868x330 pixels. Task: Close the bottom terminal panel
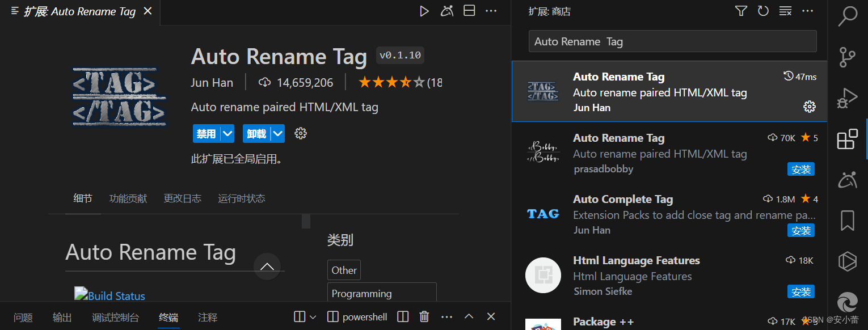coord(491,317)
